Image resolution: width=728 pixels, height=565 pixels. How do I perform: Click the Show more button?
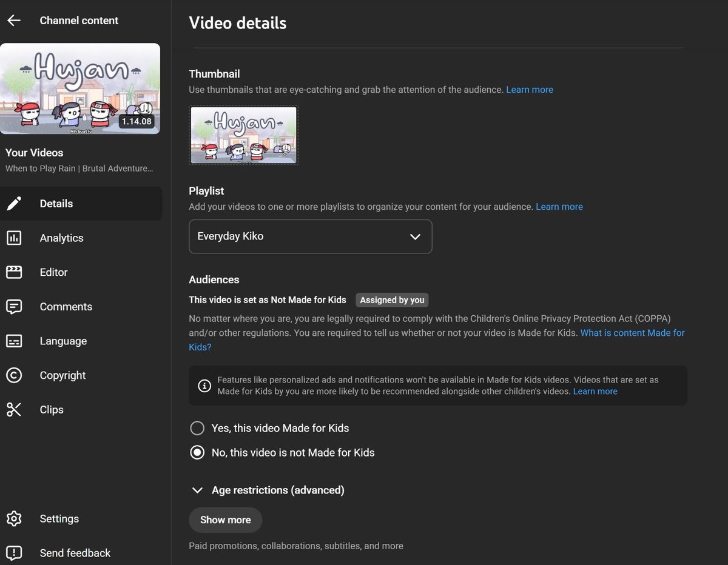[x=226, y=520]
